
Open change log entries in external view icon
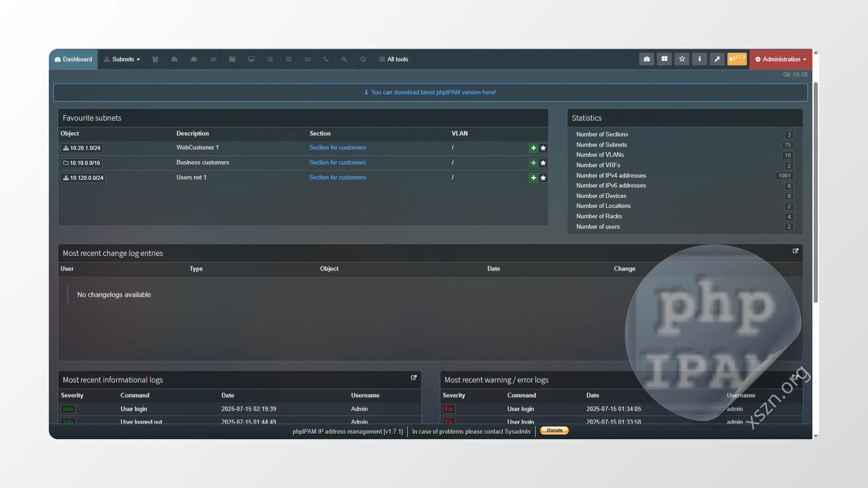coord(796,251)
